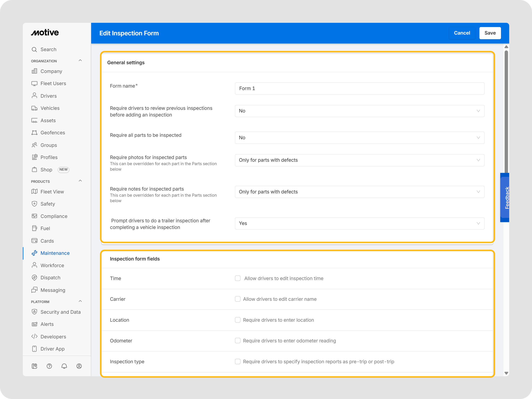Viewport: 532px width, 399px height.
Task: Enable 'Allow drivers to edit inspection time'
Action: (238, 278)
